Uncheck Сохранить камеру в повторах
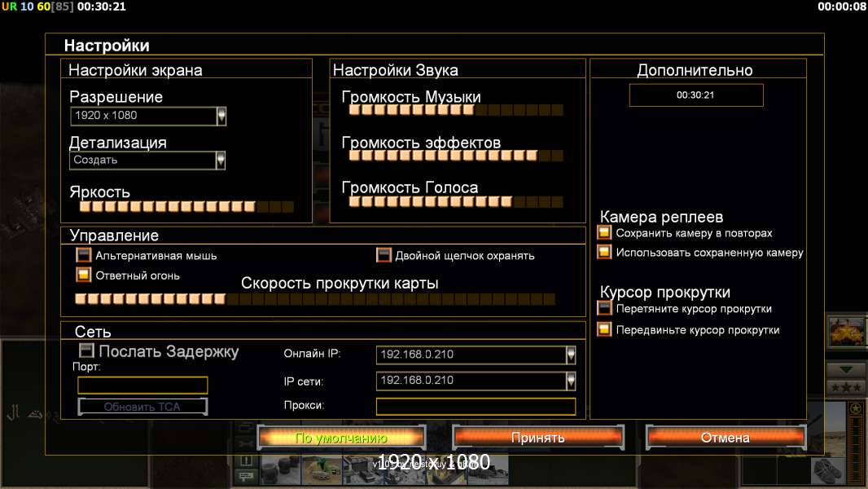The height and width of the screenshot is (489, 868). point(604,233)
